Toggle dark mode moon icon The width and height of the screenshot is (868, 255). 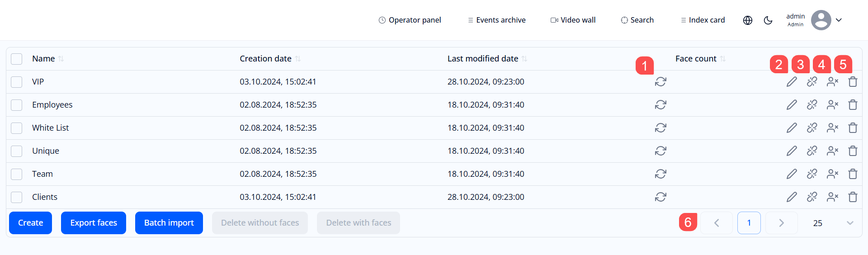coord(768,20)
